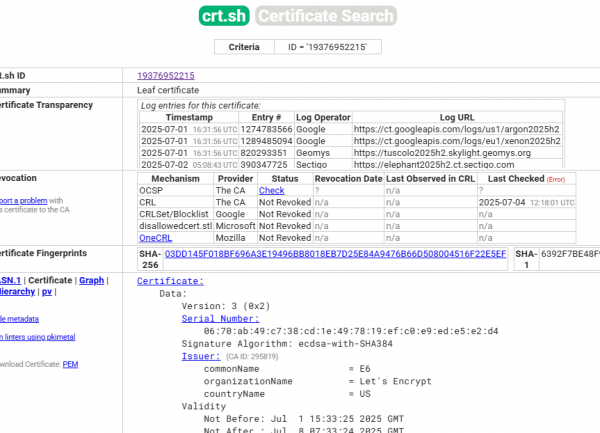Screen dimensions: 600x433
Task: Select the xenon2025h2 log URL cell
Action: click(457, 141)
